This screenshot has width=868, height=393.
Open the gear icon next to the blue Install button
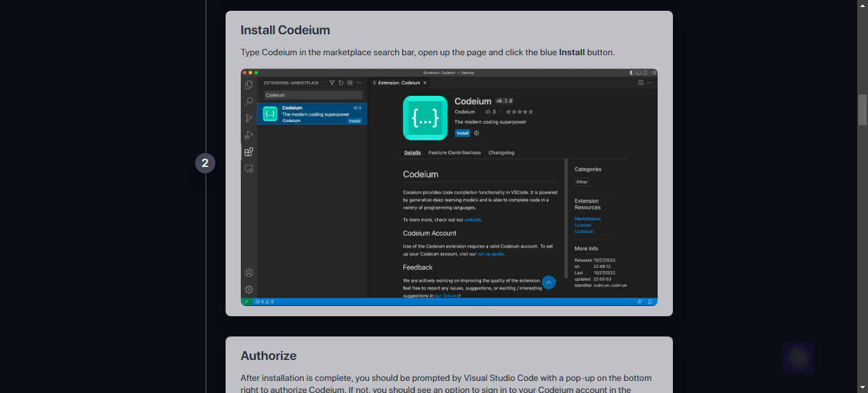(x=477, y=133)
